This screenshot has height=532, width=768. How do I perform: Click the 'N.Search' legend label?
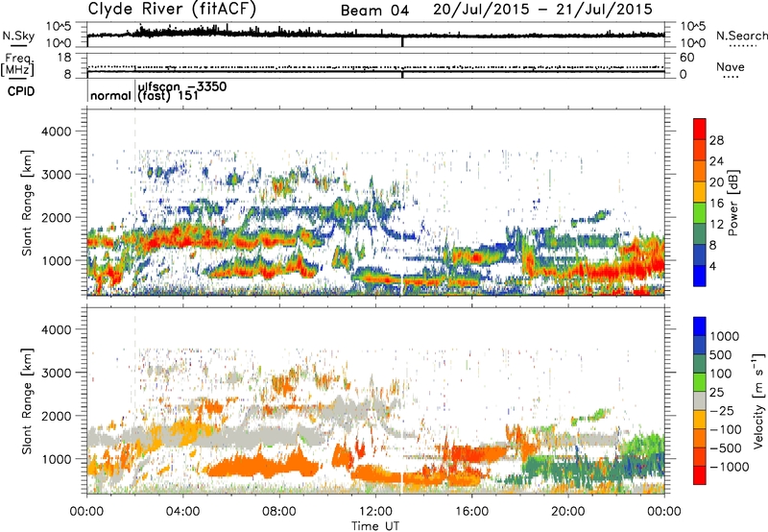point(742,36)
